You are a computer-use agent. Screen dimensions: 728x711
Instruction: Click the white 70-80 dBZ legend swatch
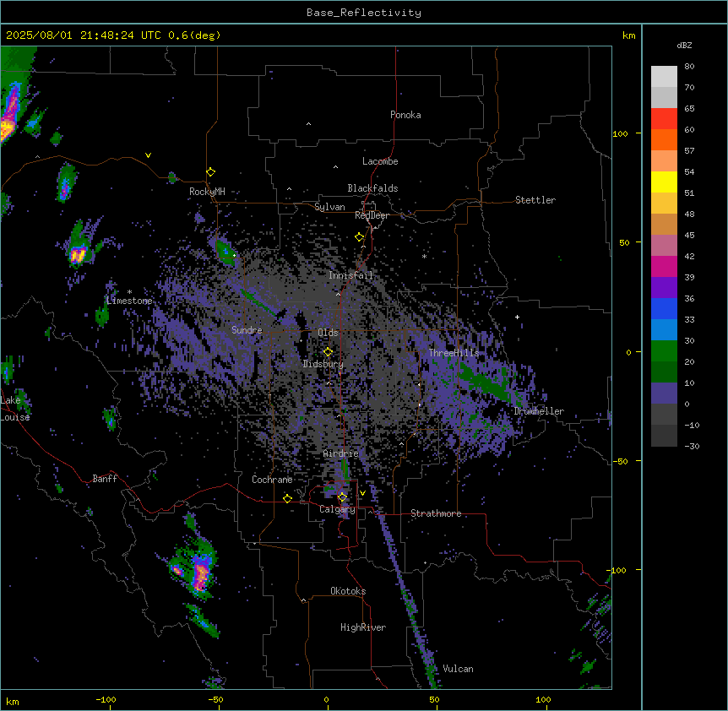point(664,76)
